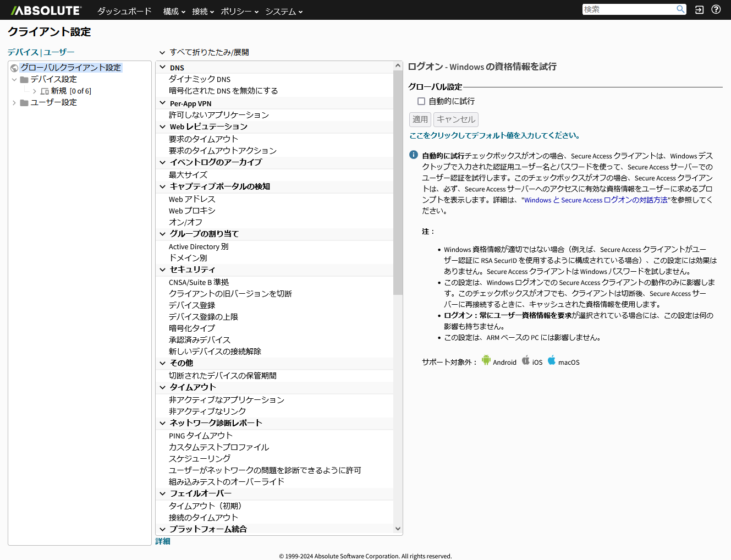Click the settings list scrollbar thumb
Screen dimensions: 731x560
tap(398, 183)
